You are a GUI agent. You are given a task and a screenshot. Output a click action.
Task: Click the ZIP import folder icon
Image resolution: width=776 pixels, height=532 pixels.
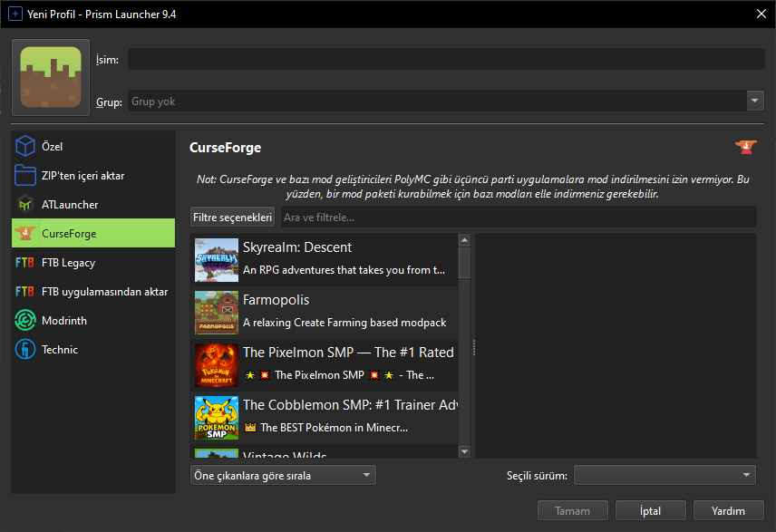point(24,175)
